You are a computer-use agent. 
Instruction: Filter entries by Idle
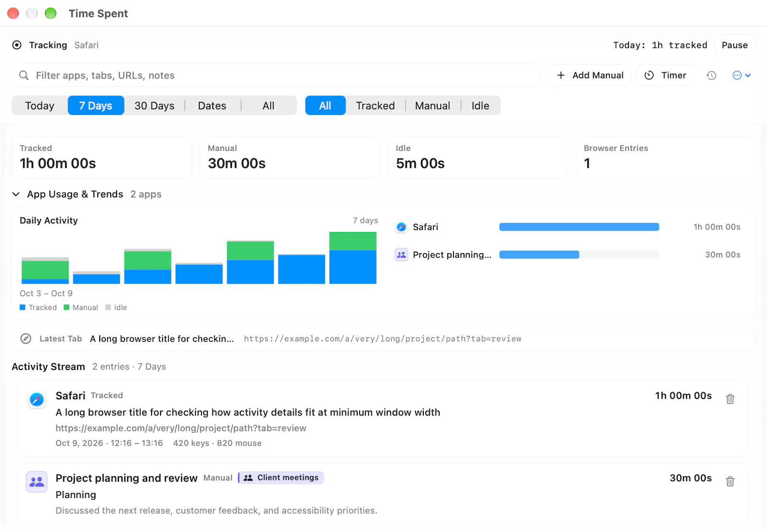pyautogui.click(x=480, y=105)
